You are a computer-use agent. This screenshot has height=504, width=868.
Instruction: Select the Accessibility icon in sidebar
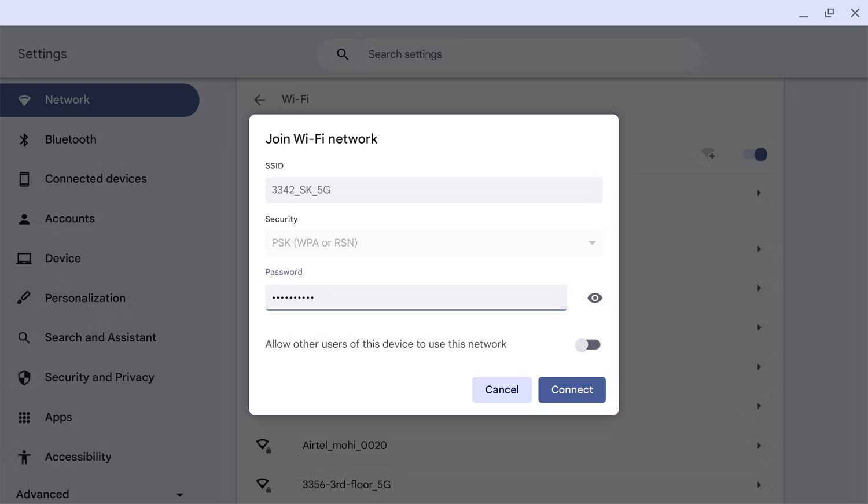pyautogui.click(x=24, y=457)
